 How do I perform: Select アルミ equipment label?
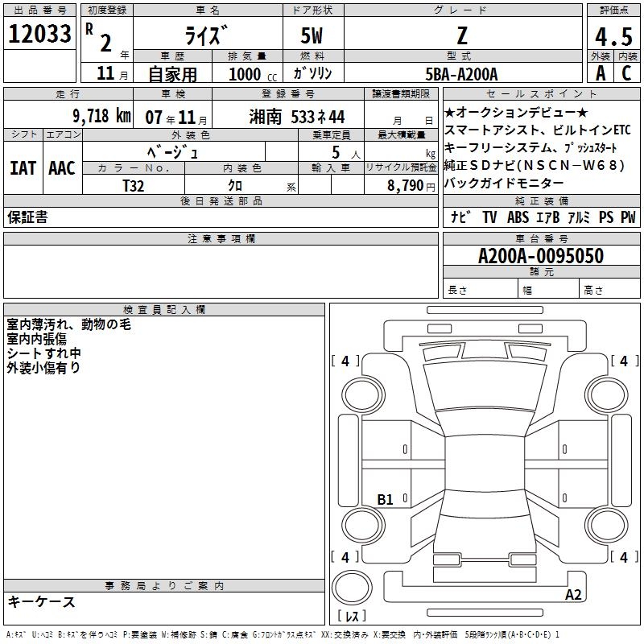click(x=579, y=217)
